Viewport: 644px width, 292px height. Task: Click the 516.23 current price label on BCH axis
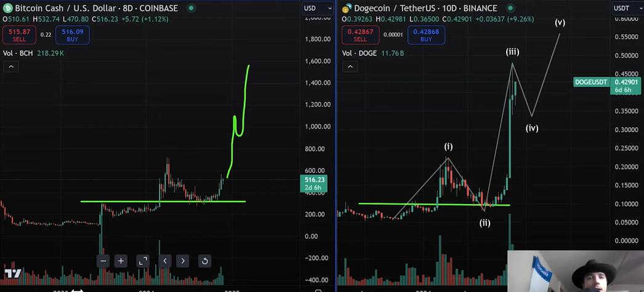click(314, 183)
